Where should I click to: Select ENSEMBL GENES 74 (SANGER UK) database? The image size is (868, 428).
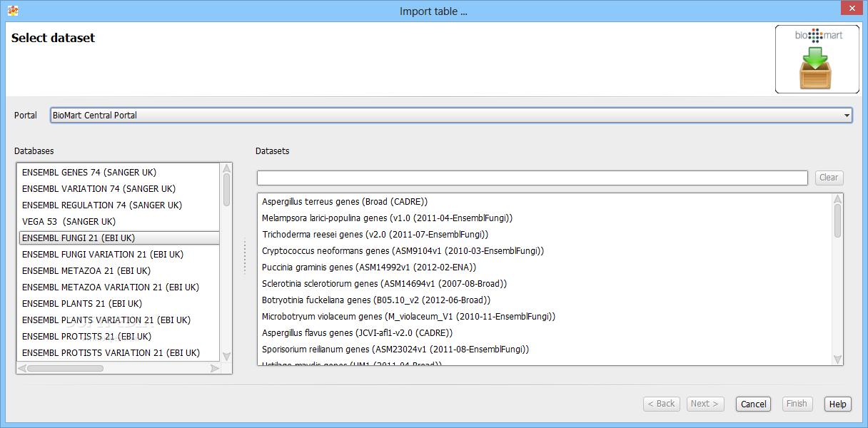pyautogui.click(x=119, y=173)
